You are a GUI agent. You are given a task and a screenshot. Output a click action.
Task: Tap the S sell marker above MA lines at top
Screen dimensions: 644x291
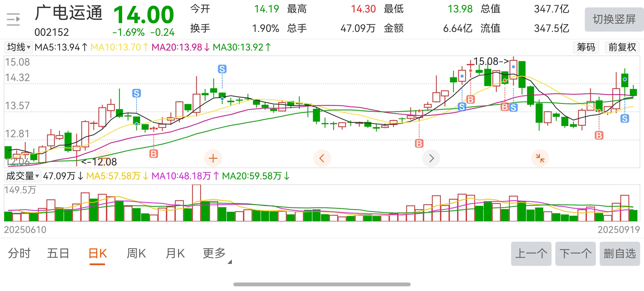coord(222,69)
